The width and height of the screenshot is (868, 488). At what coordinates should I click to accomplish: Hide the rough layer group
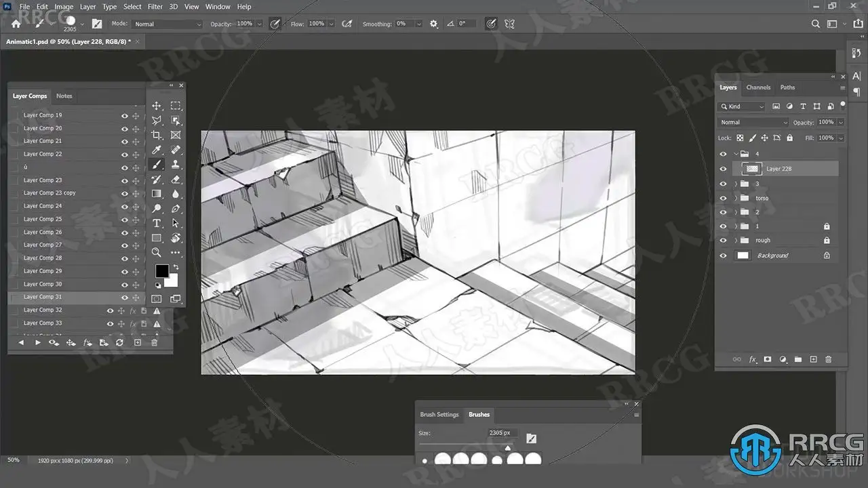pos(723,240)
